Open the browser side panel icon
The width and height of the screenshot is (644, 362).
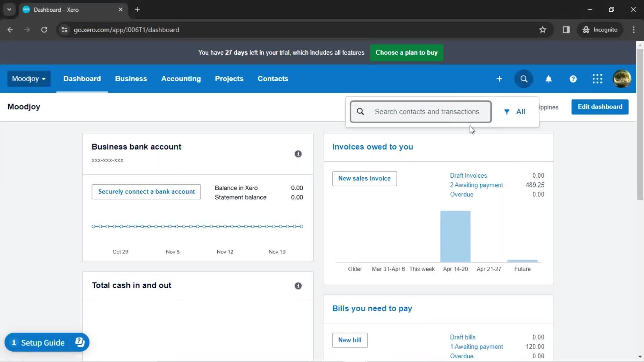566,30
